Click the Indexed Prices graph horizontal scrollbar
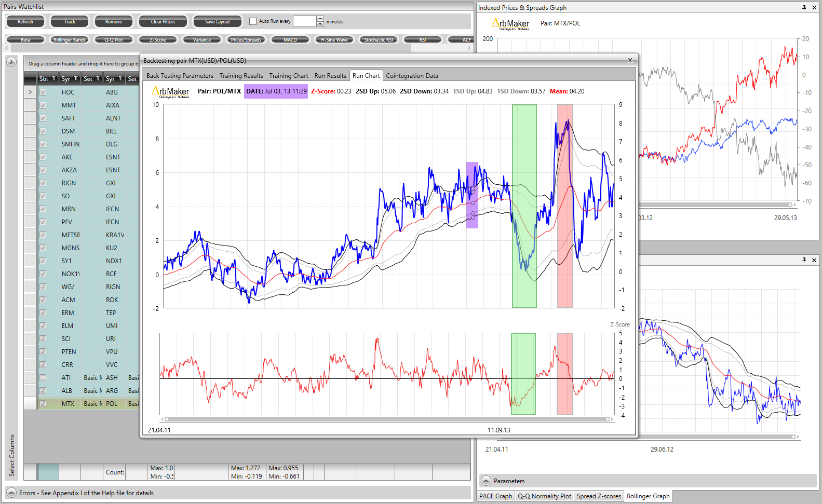This screenshot has height=504, width=822. 717,205
